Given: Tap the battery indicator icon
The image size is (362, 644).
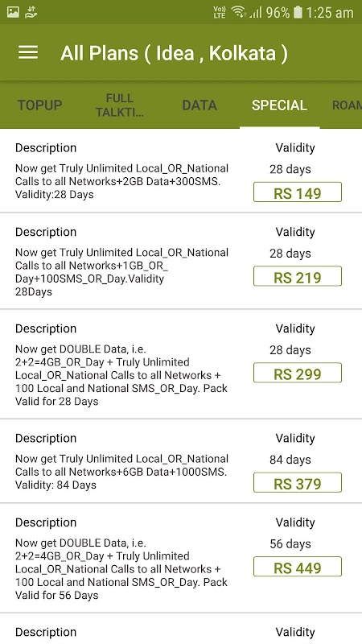Looking at the screenshot, I should [x=298, y=12].
